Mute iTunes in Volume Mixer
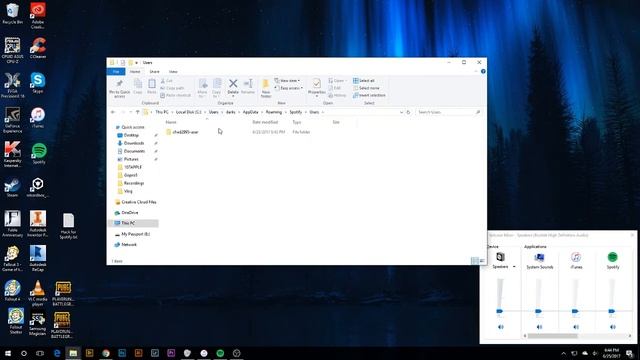This screenshot has width=640, height=360. click(x=576, y=327)
